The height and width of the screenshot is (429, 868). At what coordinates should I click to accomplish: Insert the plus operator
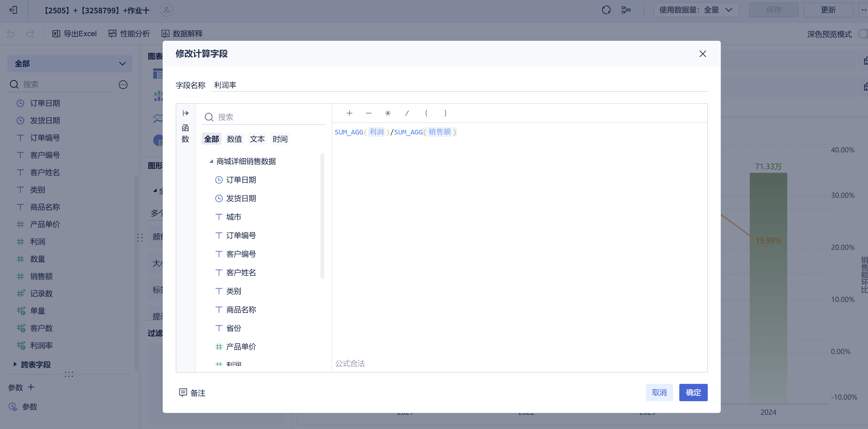pos(349,113)
